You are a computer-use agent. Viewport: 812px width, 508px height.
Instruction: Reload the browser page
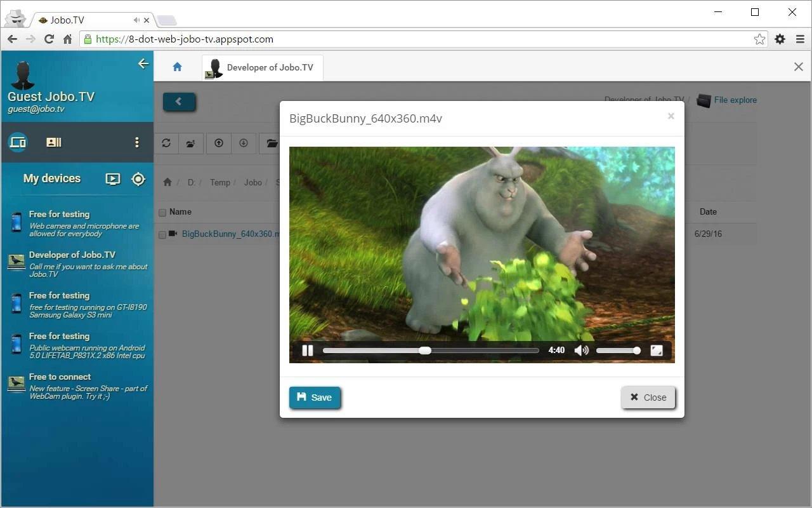click(x=49, y=39)
